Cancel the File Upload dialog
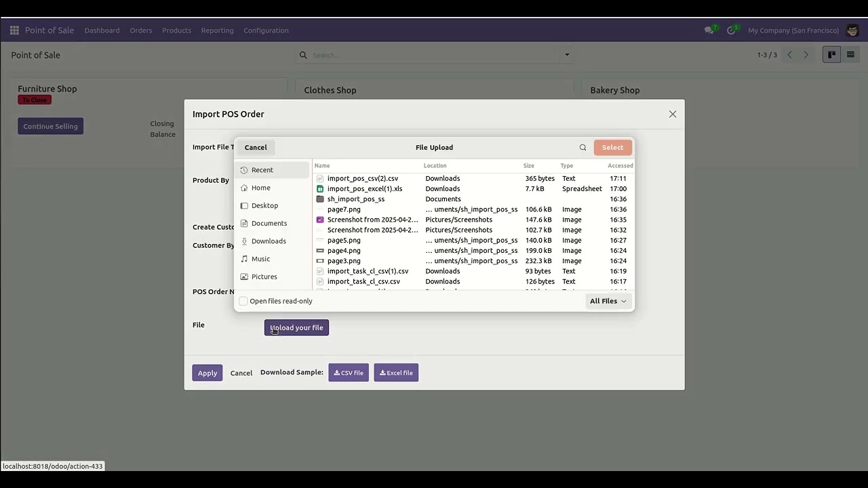The image size is (868, 488). [x=256, y=147]
